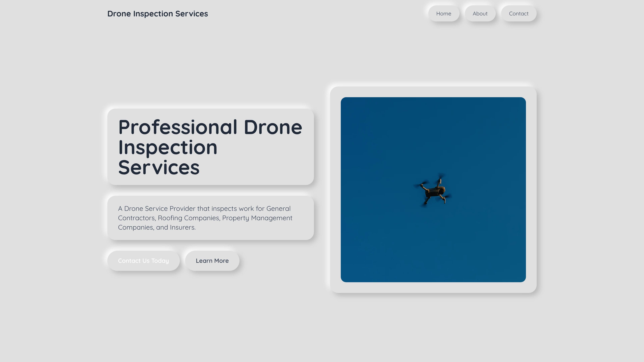Open the Home navigation link
The width and height of the screenshot is (644, 362).
point(443,13)
